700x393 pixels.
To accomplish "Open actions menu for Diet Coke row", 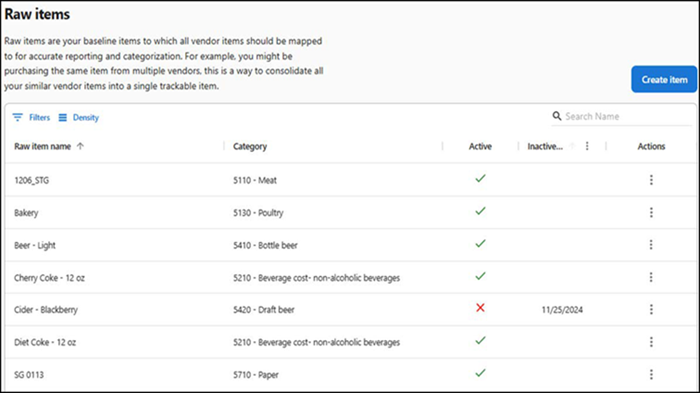I will tap(651, 342).
